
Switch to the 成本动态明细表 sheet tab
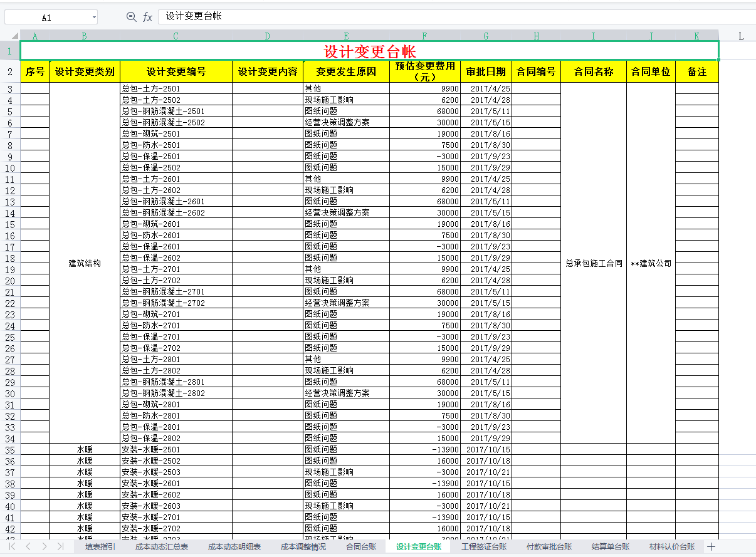pos(234,546)
